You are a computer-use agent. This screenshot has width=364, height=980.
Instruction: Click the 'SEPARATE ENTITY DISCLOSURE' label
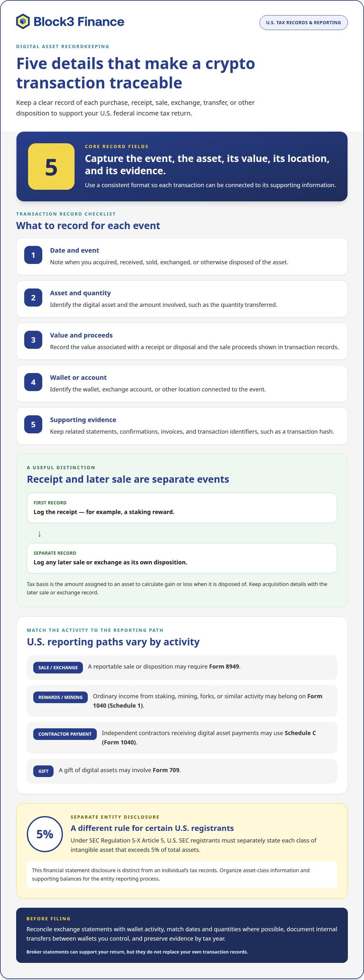point(115,817)
